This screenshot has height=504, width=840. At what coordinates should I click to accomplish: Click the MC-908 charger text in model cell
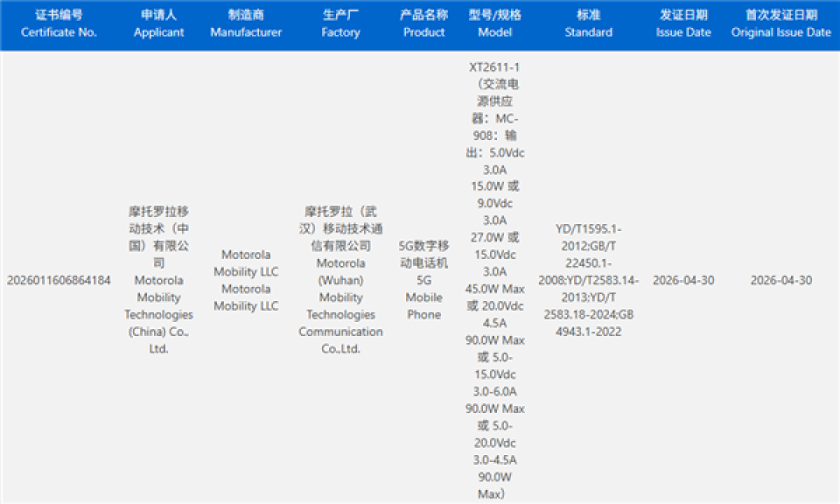[495, 127]
